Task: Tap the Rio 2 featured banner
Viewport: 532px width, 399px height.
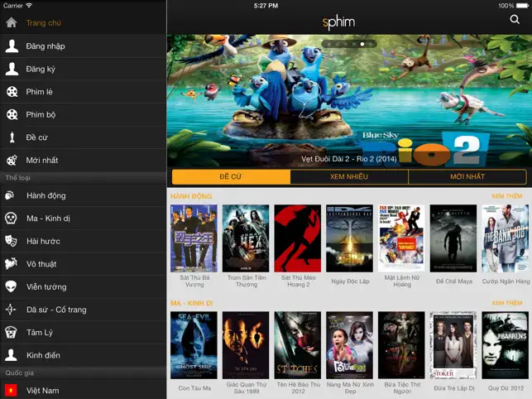Action: (x=349, y=100)
